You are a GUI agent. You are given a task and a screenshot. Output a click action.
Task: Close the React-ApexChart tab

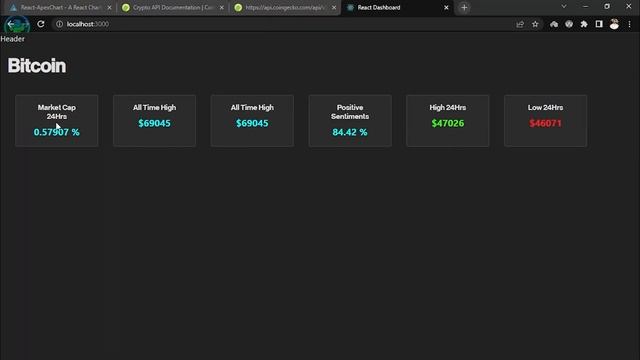click(x=109, y=7)
